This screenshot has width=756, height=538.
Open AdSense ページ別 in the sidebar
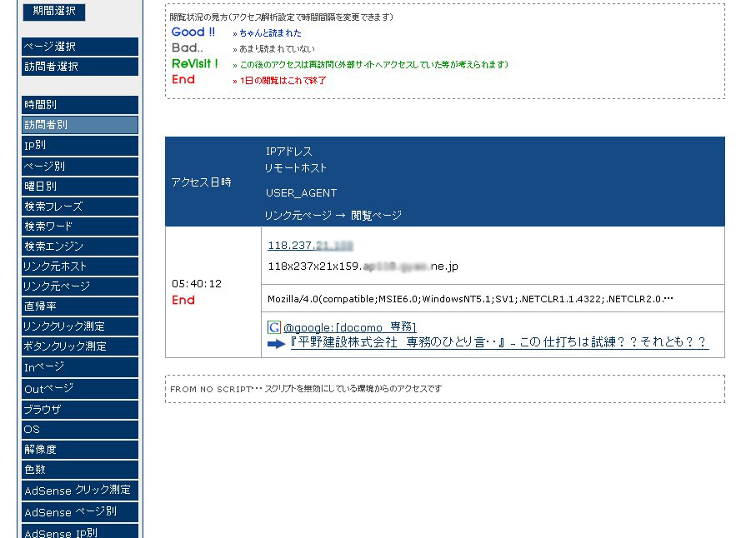coord(80,512)
